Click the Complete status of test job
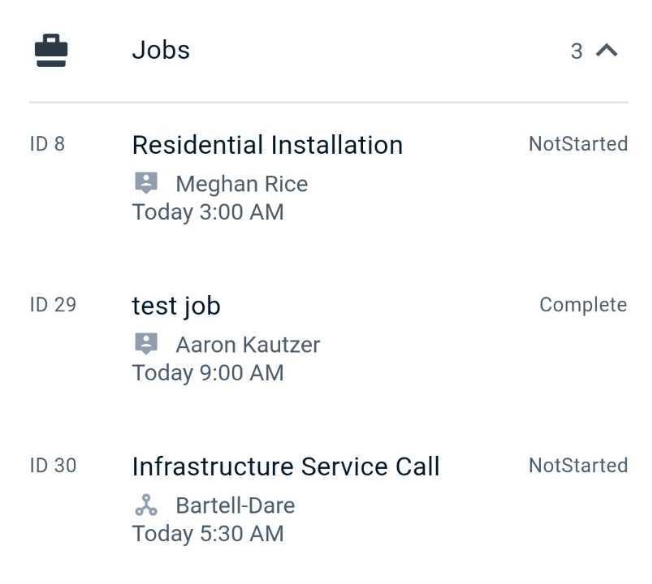 583,305
